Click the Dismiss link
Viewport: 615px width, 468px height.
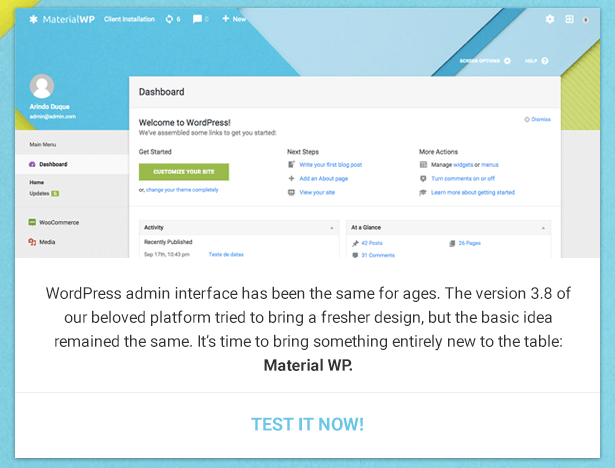(541, 119)
